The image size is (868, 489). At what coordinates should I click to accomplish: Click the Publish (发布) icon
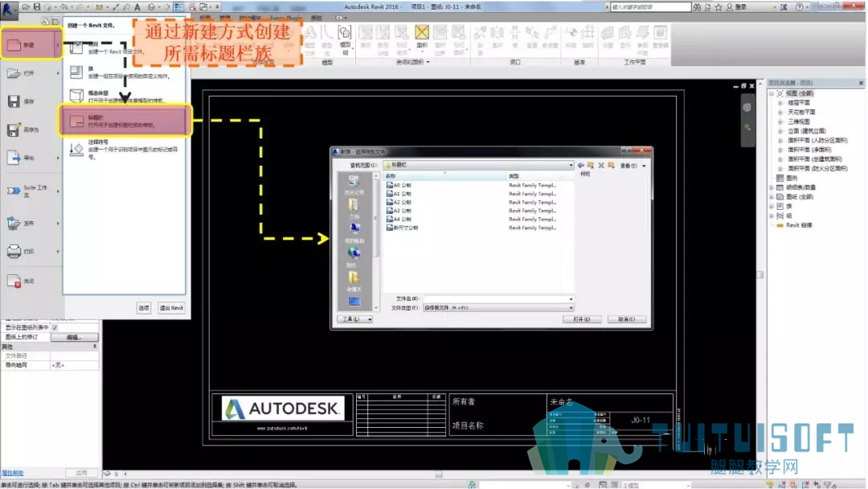[14, 223]
